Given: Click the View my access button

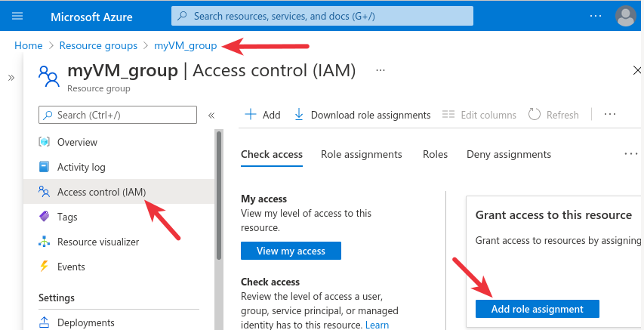Looking at the screenshot, I should (x=291, y=251).
